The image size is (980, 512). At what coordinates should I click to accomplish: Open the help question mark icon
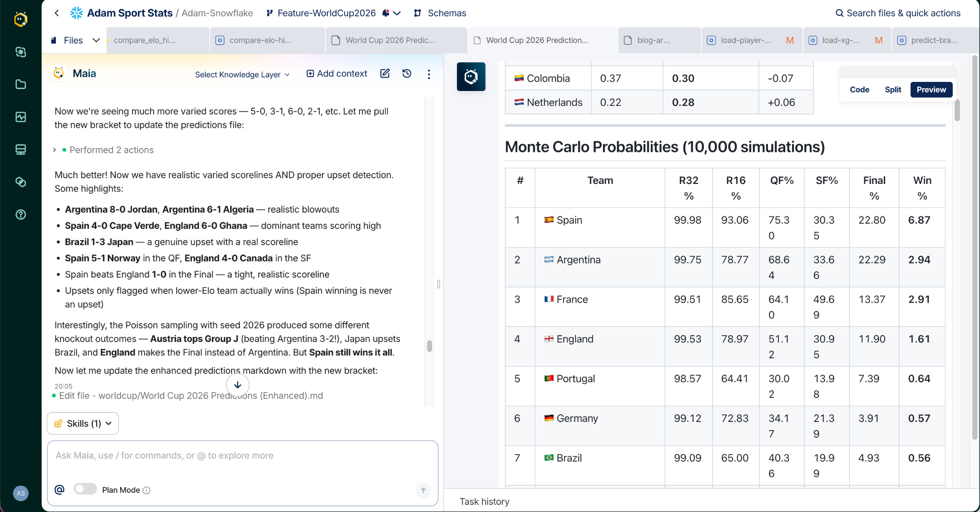pyautogui.click(x=21, y=215)
